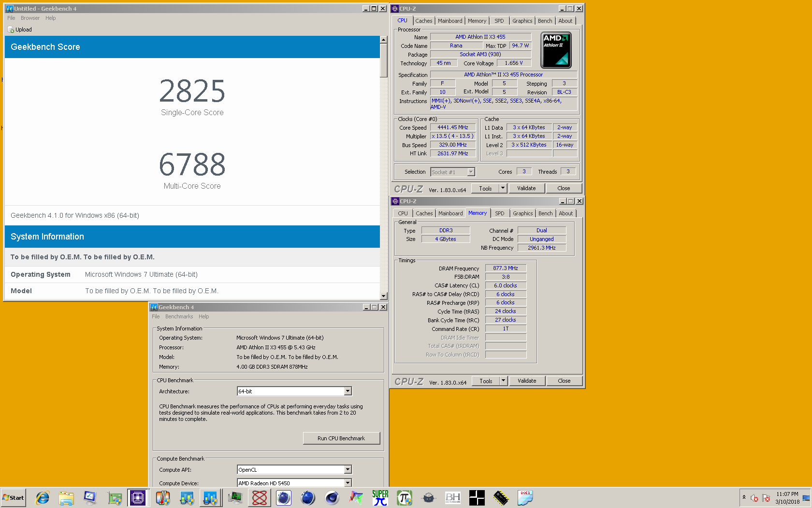
Task: Switch to Mainboard tab in upper CPU-Z
Action: pos(450,21)
